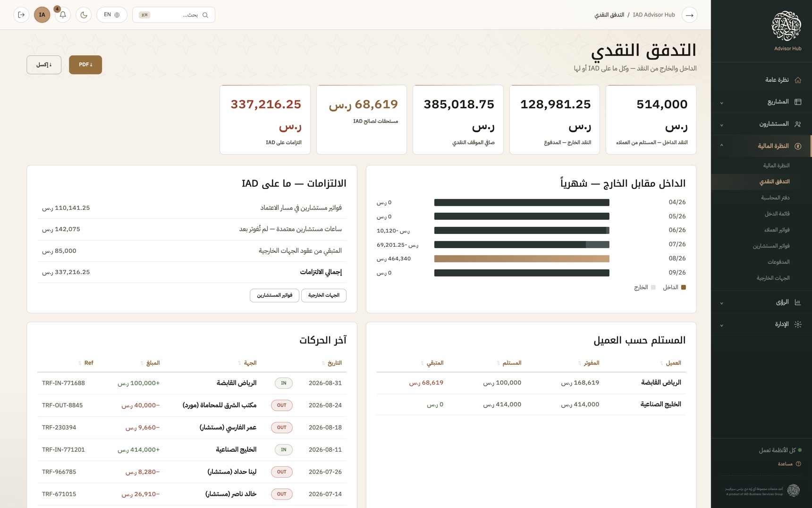This screenshot has height=508, width=812.
Task: Sort transactions by المبلغ column
Action: [x=150, y=363]
